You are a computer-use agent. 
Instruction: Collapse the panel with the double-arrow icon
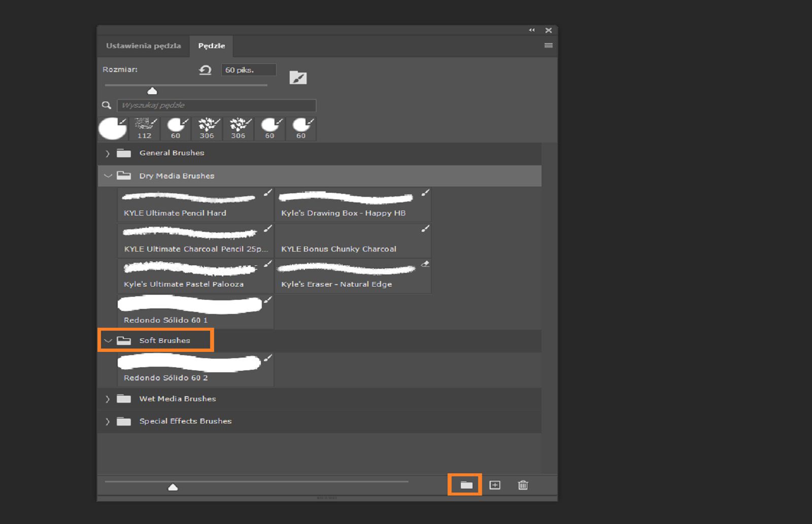point(532,30)
